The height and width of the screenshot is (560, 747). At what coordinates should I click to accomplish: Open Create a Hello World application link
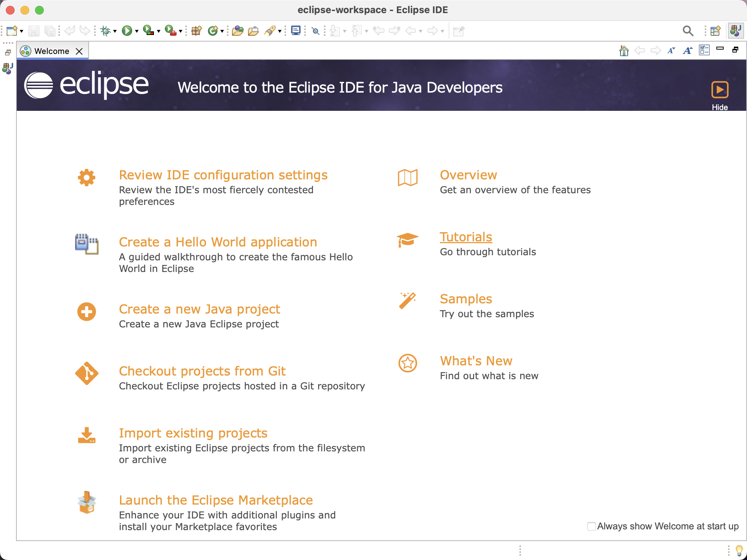pos(218,242)
